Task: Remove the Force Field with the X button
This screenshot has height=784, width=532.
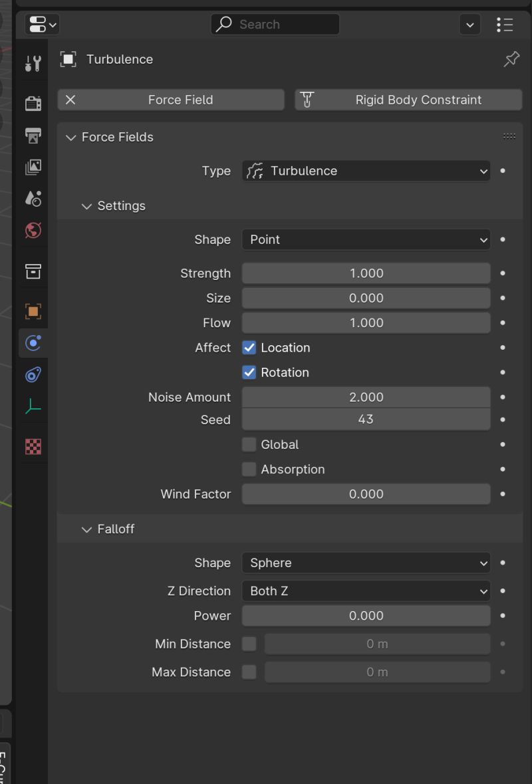Action: (70, 100)
